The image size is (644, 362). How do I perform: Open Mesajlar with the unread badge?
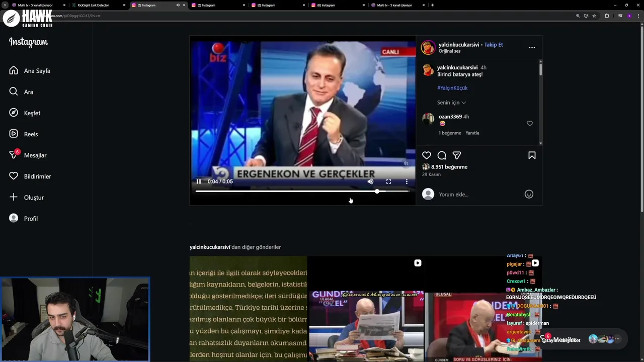[28, 155]
